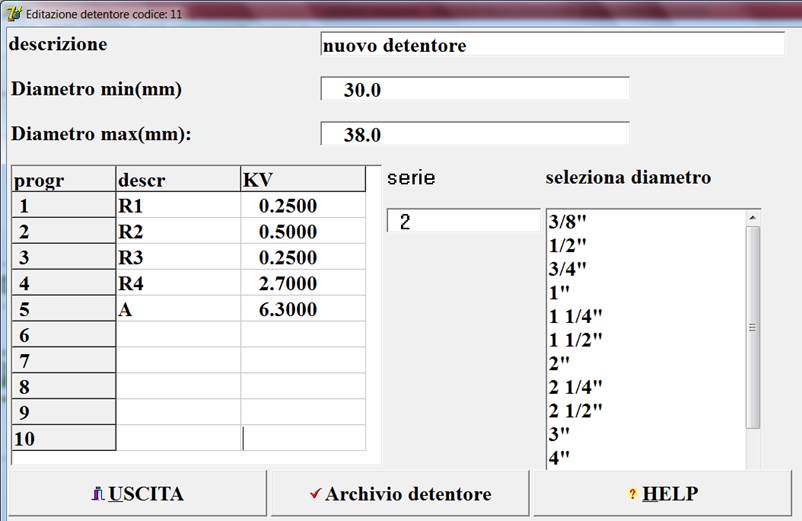
Task: Click the empty KV cell in row 6
Action: click(x=303, y=335)
